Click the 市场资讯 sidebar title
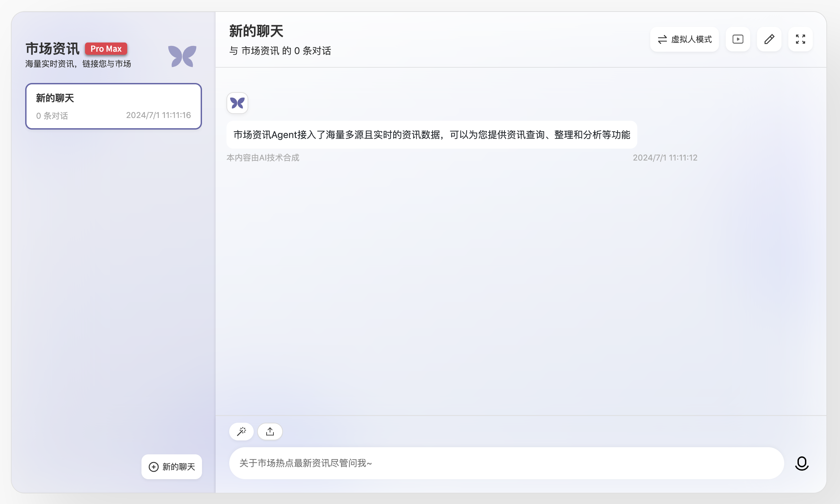 [x=52, y=49]
